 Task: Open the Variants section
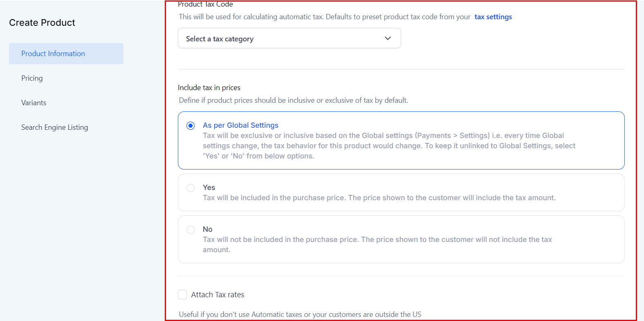(34, 103)
